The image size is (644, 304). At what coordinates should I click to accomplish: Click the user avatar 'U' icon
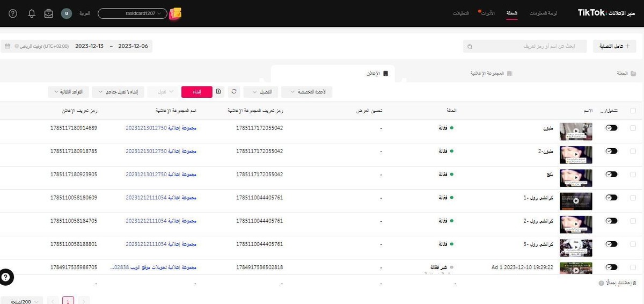67,13
